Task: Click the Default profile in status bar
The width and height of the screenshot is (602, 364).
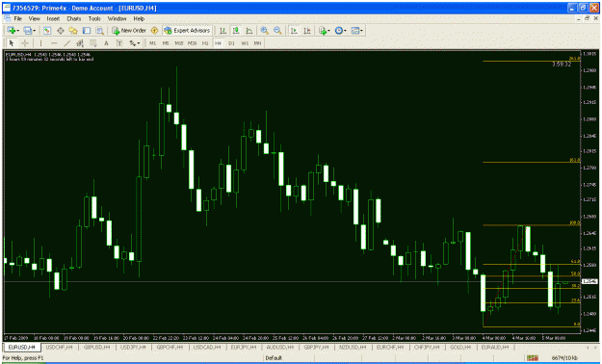Action: (x=274, y=358)
